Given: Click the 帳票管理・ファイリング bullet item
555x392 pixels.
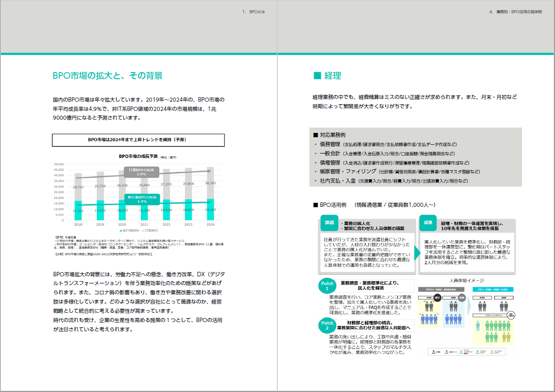Looking at the screenshot, I should 348,171.
